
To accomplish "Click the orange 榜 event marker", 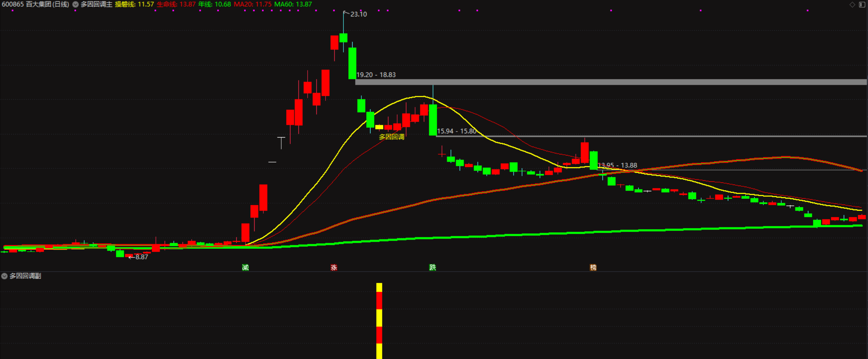I will (x=593, y=267).
